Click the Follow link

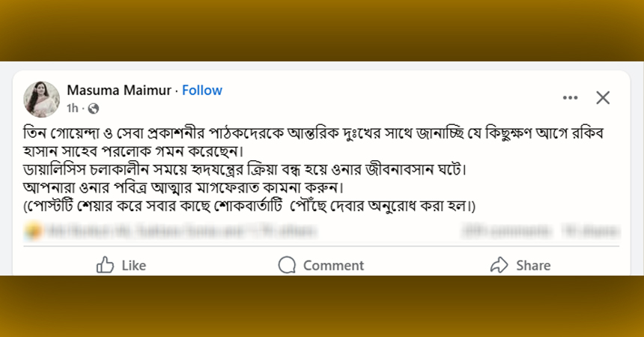coord(202,90)
